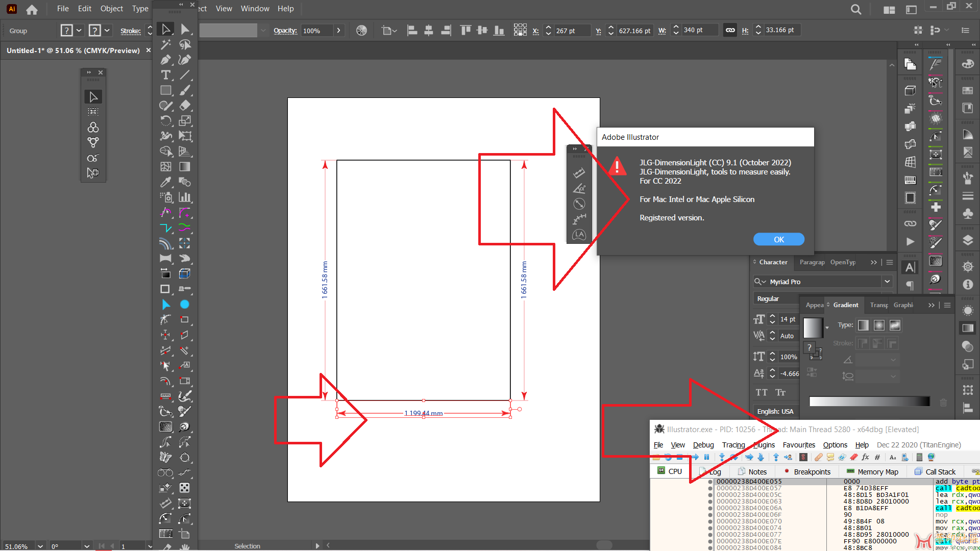Open the Object menu
Image resolution: width=980 pixels, height=551 pixels.
(x=112, y=9)
